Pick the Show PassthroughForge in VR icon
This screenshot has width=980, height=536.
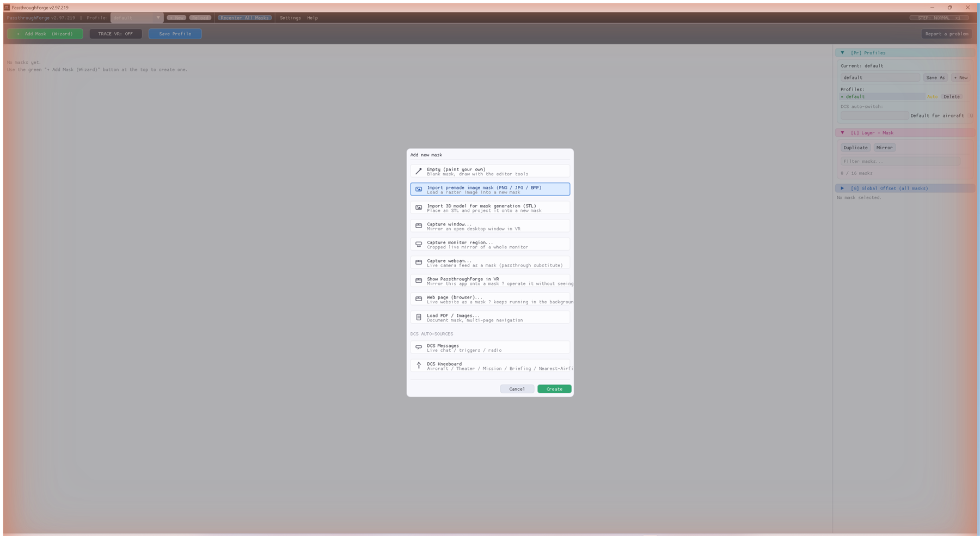click(x=418, y=281)
